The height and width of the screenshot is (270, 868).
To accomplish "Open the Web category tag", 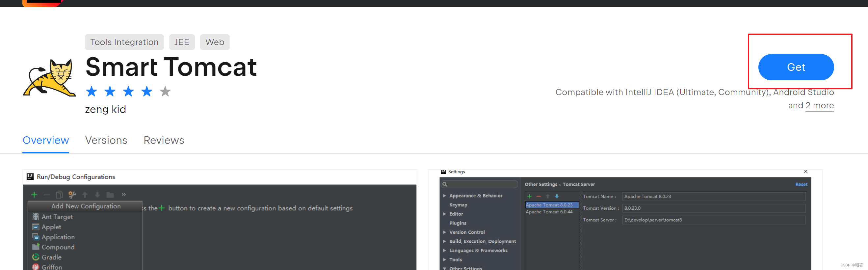I will coord(215,42).
